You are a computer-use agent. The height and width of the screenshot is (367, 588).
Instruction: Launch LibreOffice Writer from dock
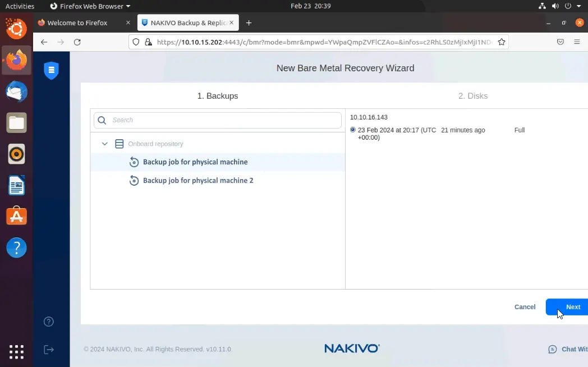pos(16,185)
